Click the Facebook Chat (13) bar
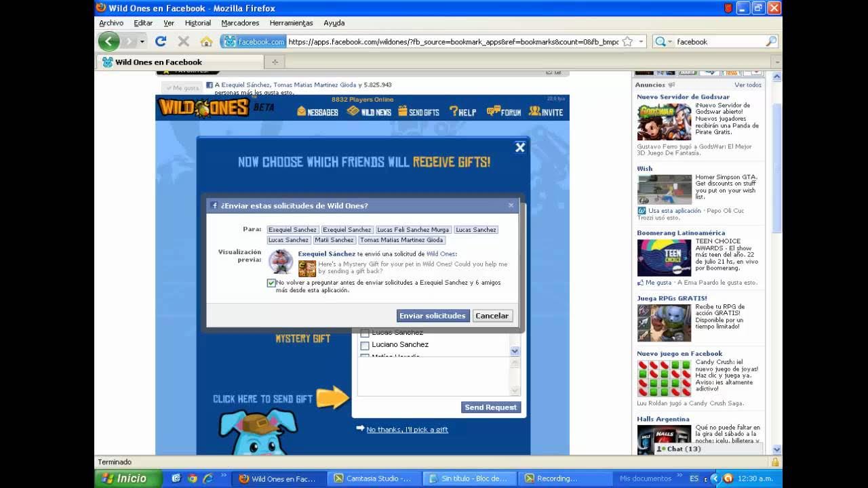The width and height of the screenshot is (868, 488). [x=708, y=449]
